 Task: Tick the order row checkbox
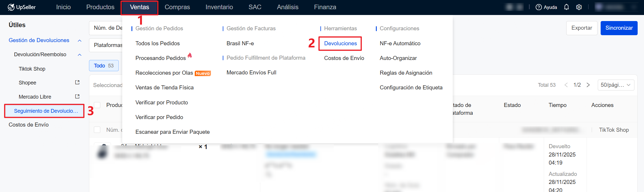pos(97,130)
